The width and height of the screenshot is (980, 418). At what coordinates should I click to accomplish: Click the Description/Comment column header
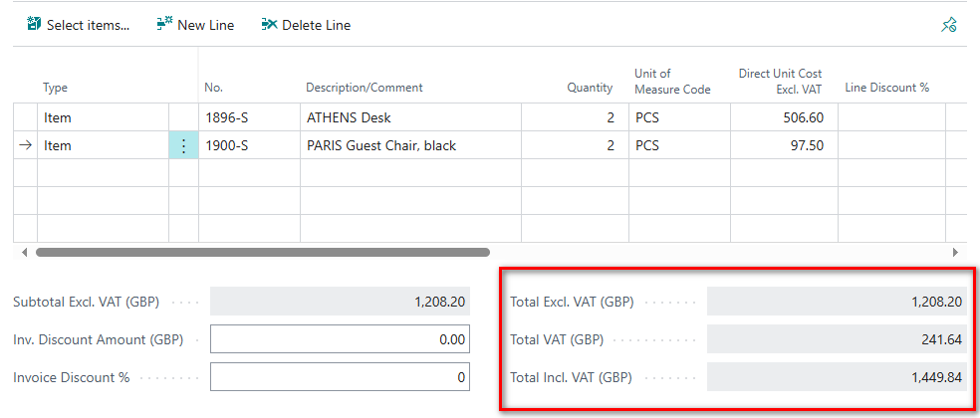[x=364, y=88]
